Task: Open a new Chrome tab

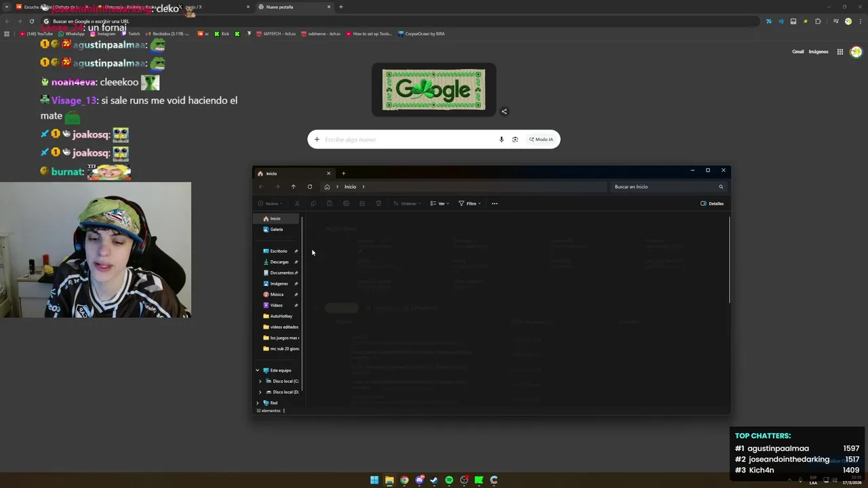Action: [x=341, y=7]
